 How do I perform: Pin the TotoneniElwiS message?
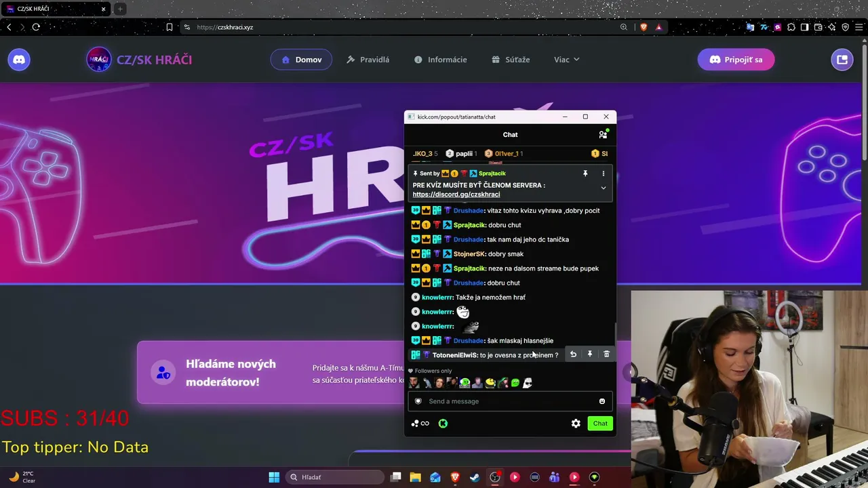tap(590, 354)
